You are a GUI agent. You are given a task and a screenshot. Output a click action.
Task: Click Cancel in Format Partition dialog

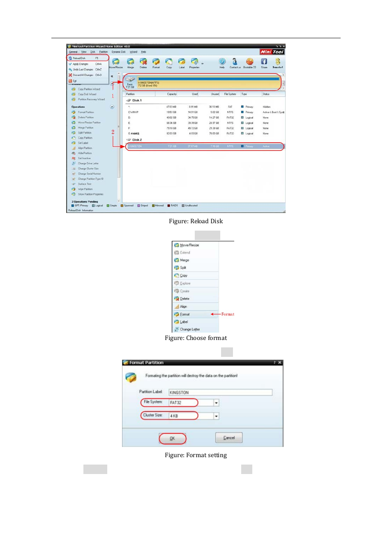coord(229,438)
